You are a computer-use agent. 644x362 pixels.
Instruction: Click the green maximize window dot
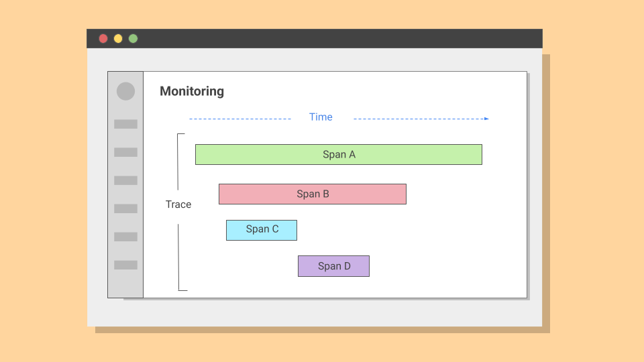[x=133, y=39]
